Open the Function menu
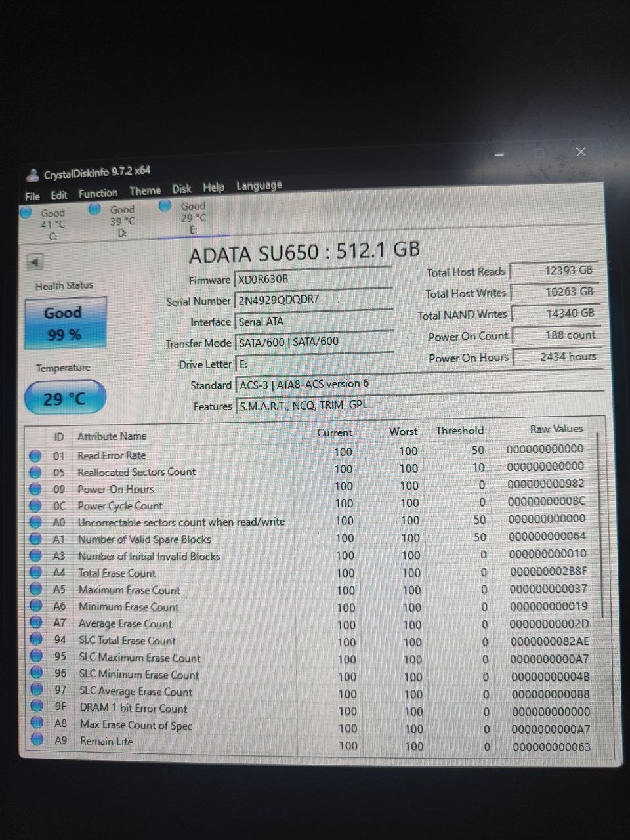The image size is (630, 840). tap(98, 193)
